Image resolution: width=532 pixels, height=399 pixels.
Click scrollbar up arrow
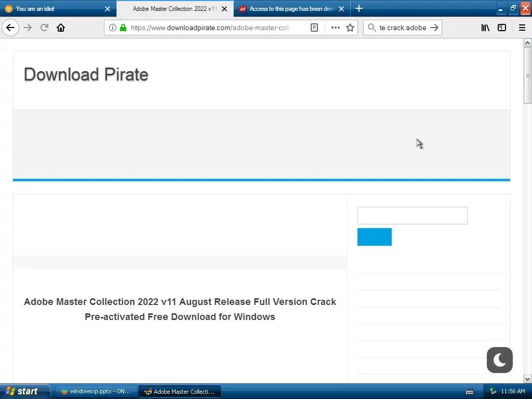pyautogui.click(x=528, y=43)
